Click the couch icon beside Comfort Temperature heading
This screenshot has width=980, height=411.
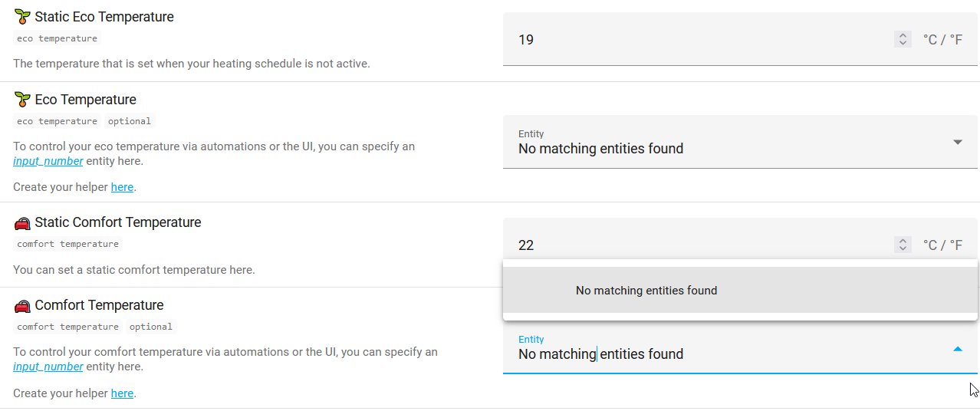(22, 305)
